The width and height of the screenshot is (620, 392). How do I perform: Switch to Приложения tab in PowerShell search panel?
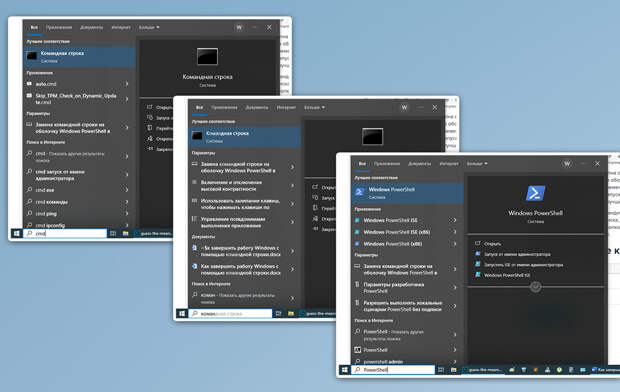[x=387, y=164]
